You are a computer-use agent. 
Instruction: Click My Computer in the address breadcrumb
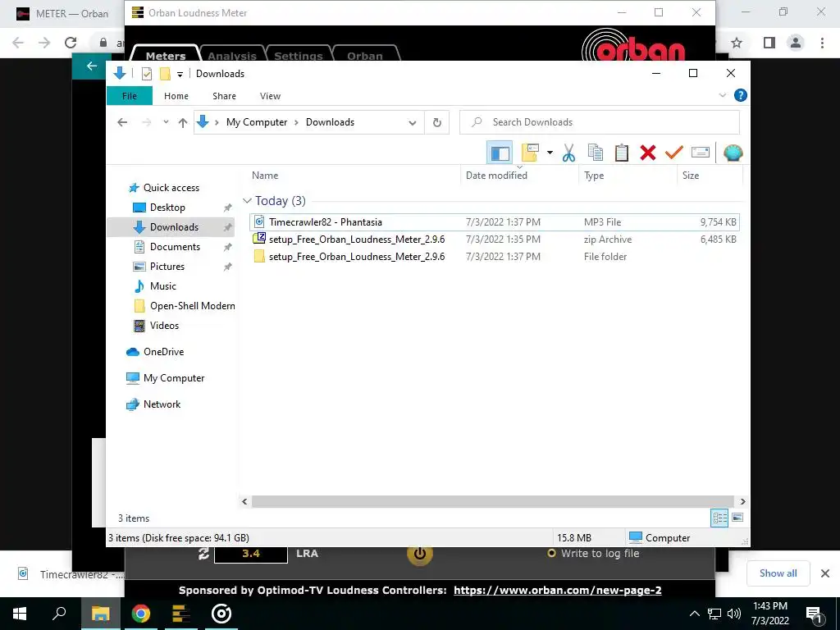point(257,122)
